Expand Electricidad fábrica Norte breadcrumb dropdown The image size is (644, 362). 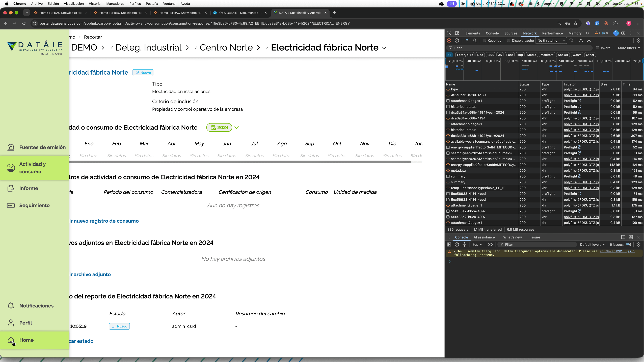(384, 48)
